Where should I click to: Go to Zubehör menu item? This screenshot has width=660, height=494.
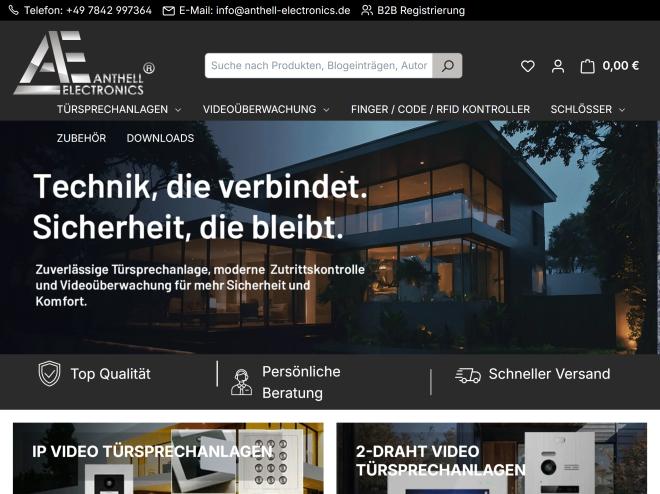coord(81,138)
